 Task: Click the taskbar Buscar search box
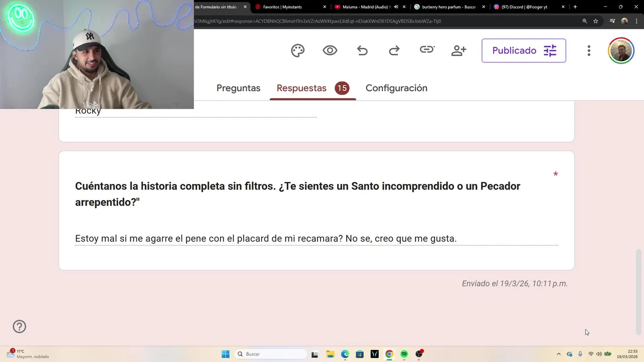pos(271,354)
